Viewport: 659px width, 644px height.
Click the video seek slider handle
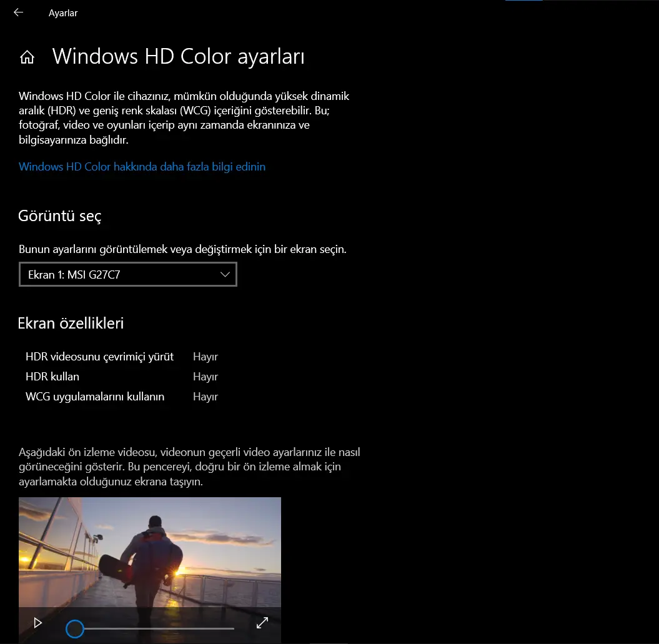click(x=75, y=628)
